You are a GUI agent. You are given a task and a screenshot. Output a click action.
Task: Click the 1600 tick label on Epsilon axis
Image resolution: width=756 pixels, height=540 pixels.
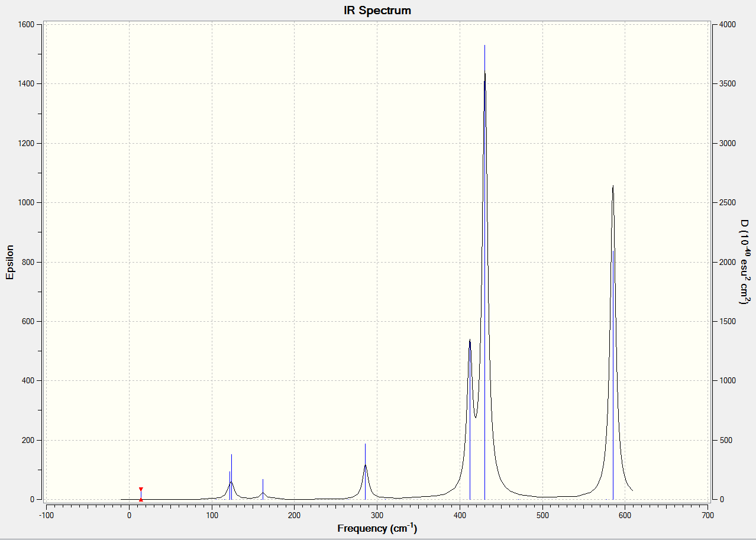point(26,24)
